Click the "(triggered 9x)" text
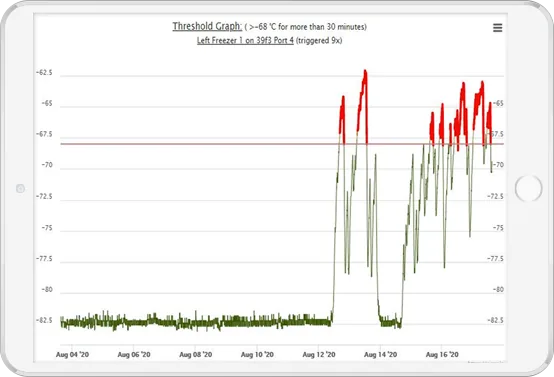 [319, 41]
